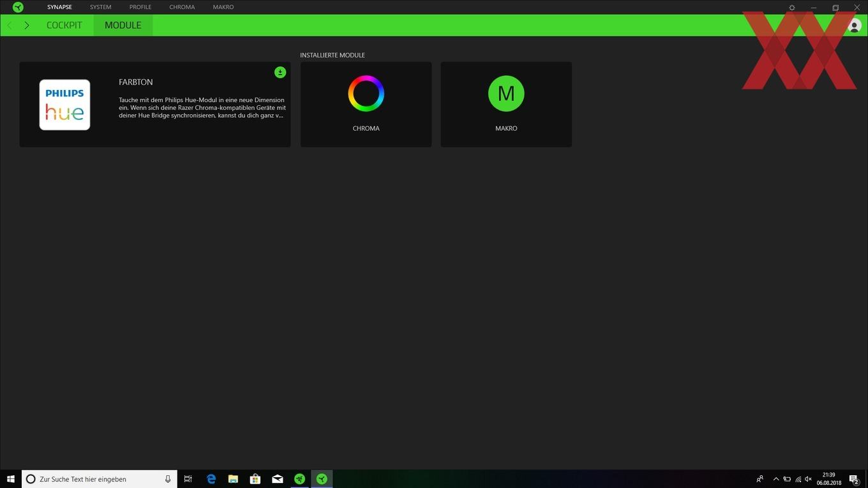Maximize or restore the Synapse window
Screen dimensions: 868x488
(x=835, y=8)
